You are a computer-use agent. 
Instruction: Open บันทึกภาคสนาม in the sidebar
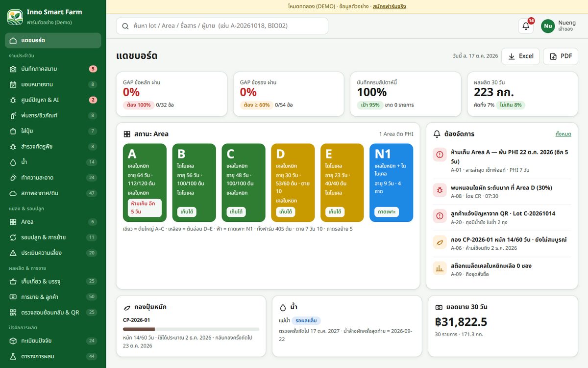click(53, 69)
